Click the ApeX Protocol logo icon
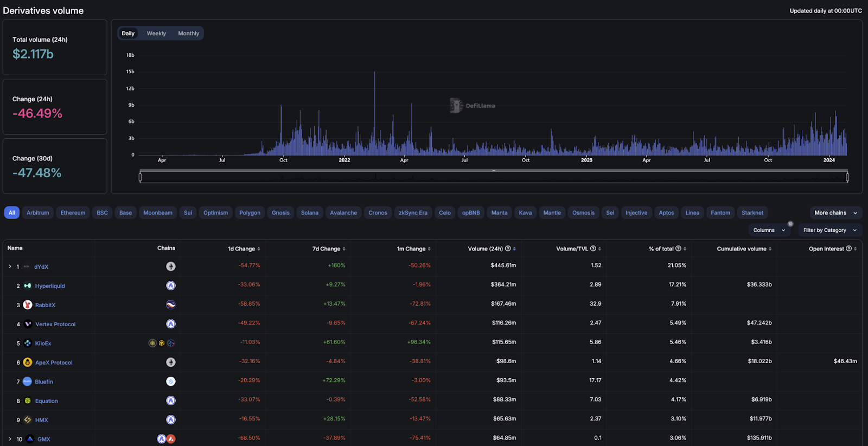Screen dimensions: 868x446 (x=28, y=363)
